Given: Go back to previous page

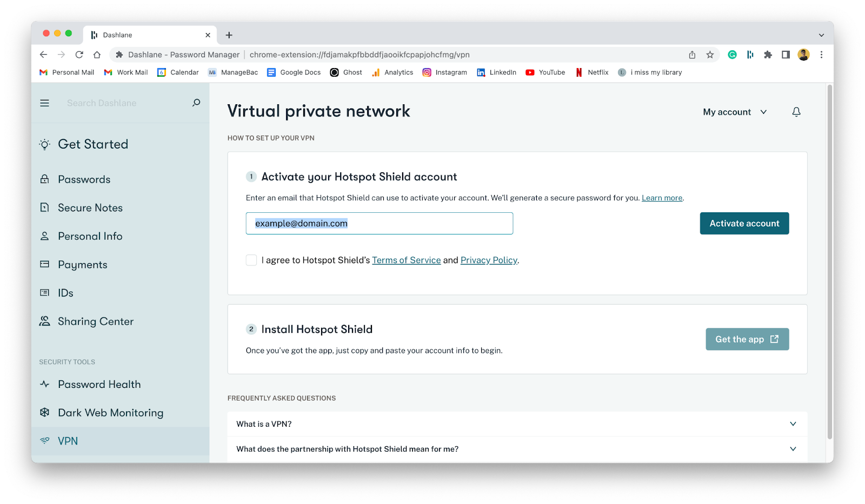Looking at the screenshot, I should [x=43, y=55].
